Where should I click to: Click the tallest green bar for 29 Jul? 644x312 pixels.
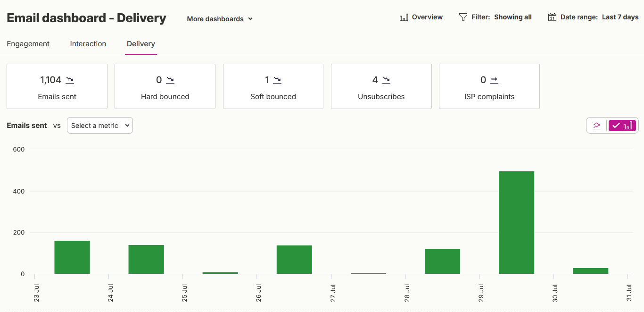tap(516, 222)
